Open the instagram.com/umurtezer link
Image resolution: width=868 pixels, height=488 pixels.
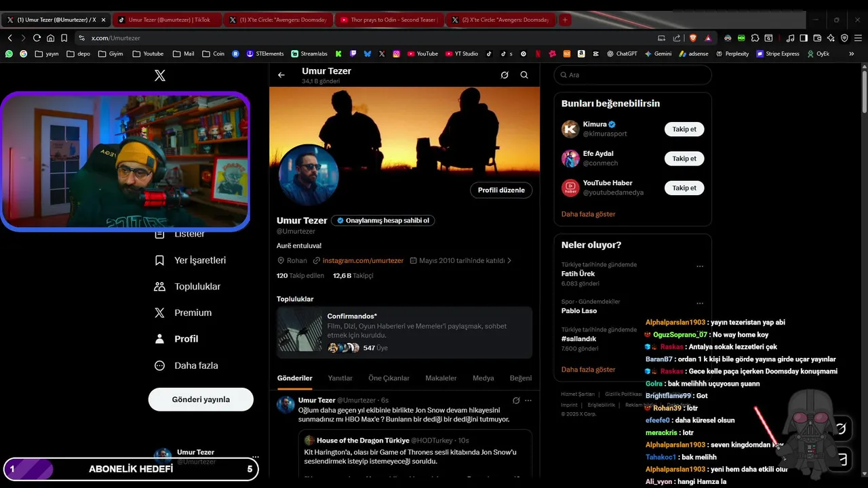[363, 260]
